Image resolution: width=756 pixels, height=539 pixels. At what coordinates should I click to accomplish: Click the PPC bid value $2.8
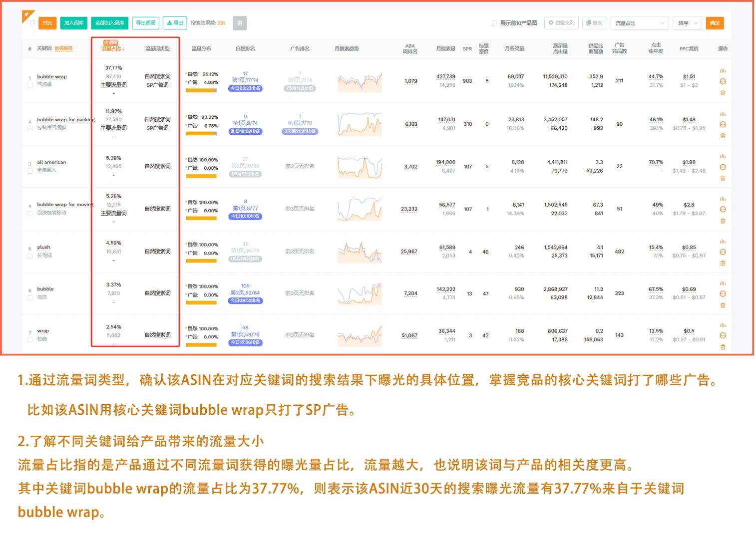click(689, 205)
